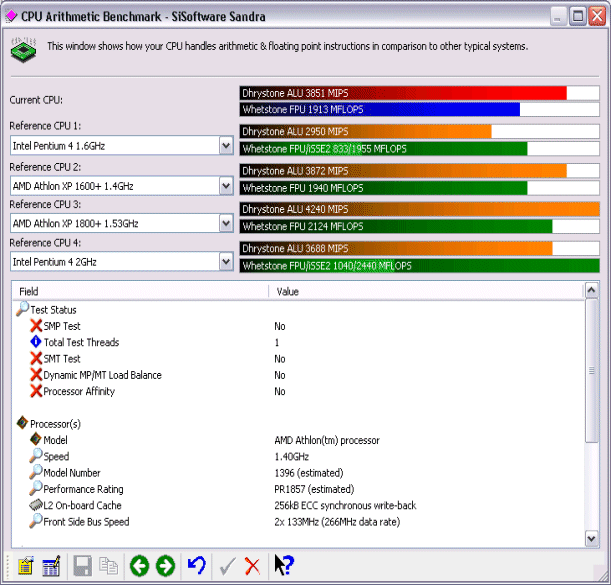Select the 'AMD Athlon(tm) processor' value
The image size is (611, 585).
click(327, 440)
